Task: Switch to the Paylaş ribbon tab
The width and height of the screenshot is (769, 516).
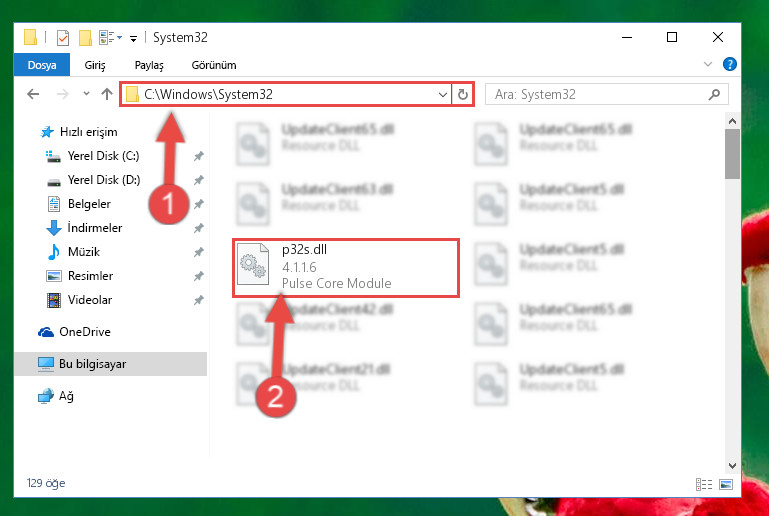Action: [149, 65]
